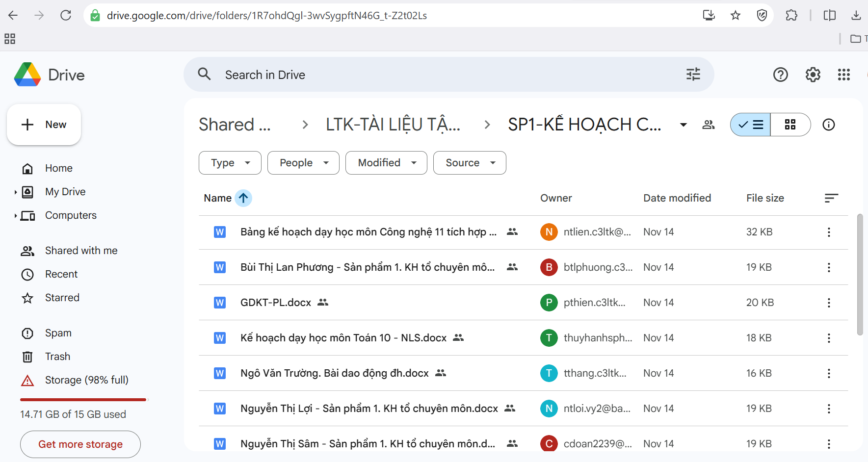
Task: Open advanced search options icon
Action: [x=693, y=75]
